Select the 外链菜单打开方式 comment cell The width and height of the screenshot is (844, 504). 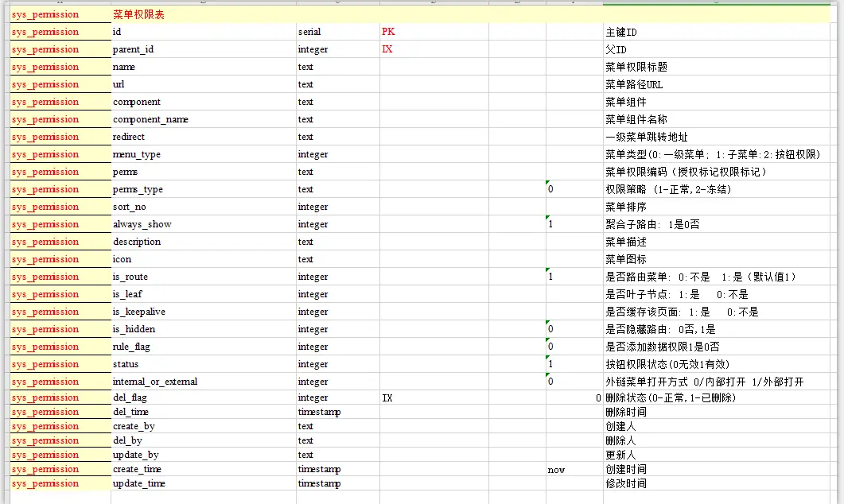coord(717,382)
